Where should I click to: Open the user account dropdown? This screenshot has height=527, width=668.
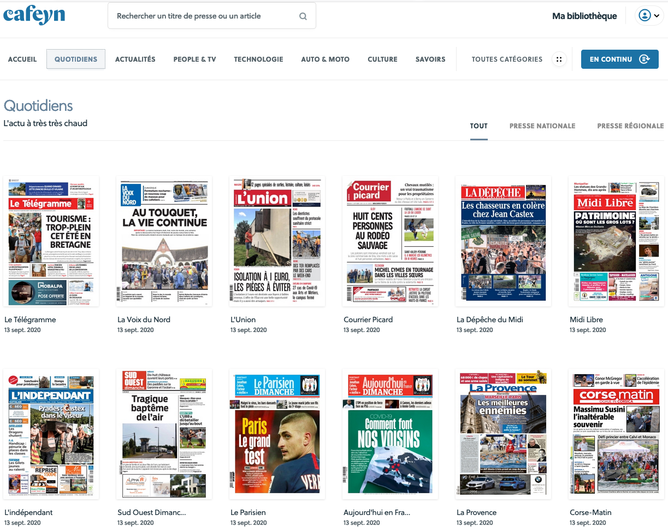649,16
